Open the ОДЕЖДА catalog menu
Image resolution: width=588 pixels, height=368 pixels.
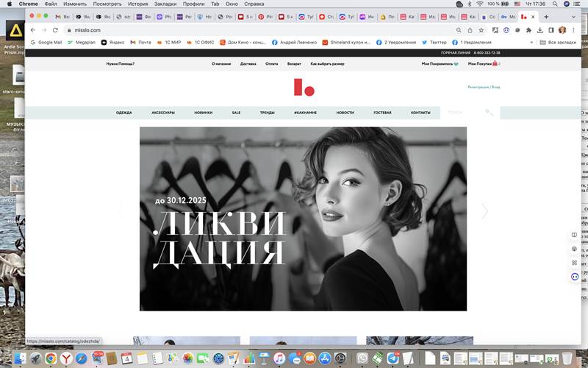tap(124, 113)
